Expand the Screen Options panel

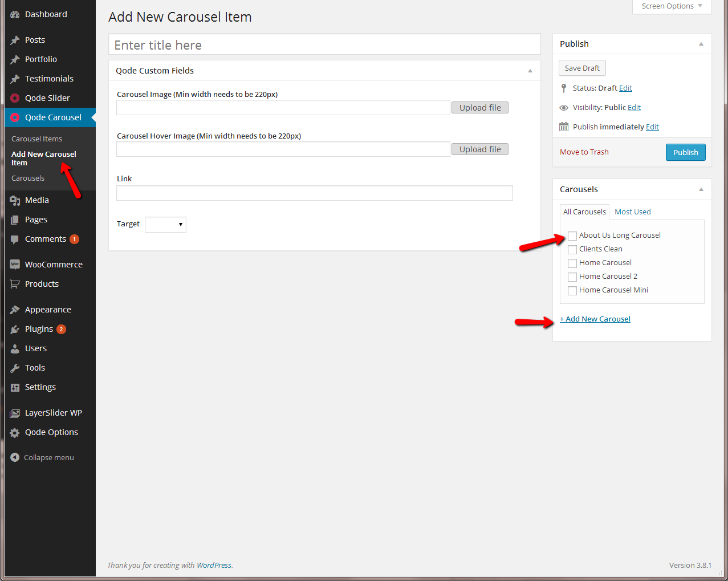coord(672,6)
